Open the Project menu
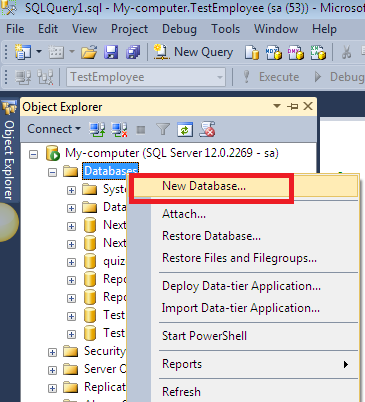The image size is (365, 402). 129,29
